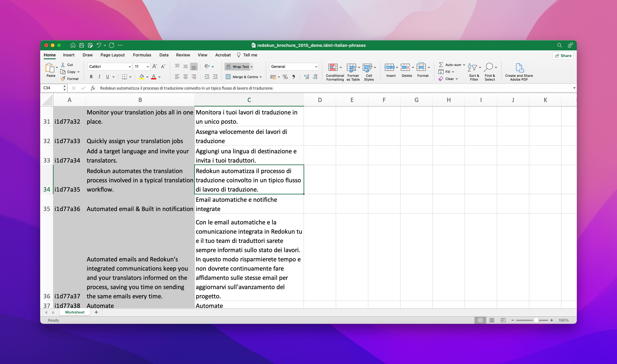Viewport: 617px width, 364px height.
Task: Click the AutoSum icon
Action: (441, 65)
